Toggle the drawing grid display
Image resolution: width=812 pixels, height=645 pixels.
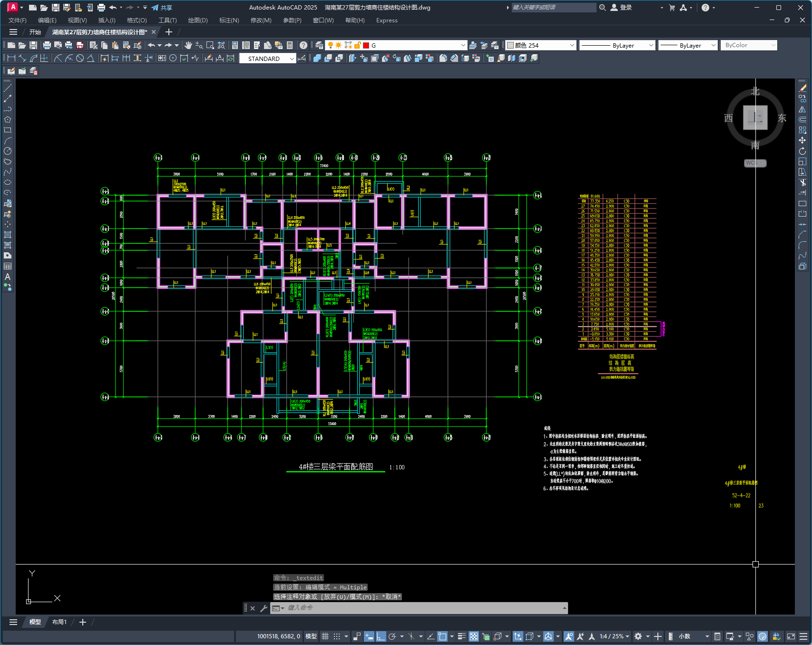click(x=325, y=636)
